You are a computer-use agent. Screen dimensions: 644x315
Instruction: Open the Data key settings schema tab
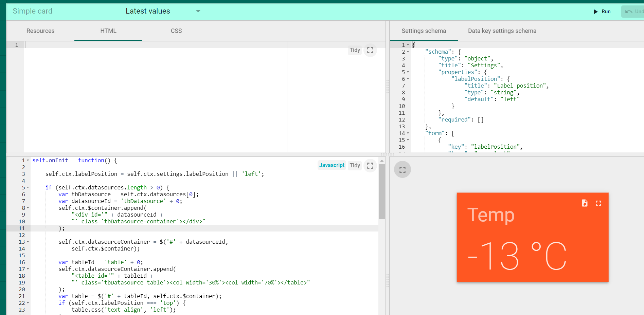point(502,31)
